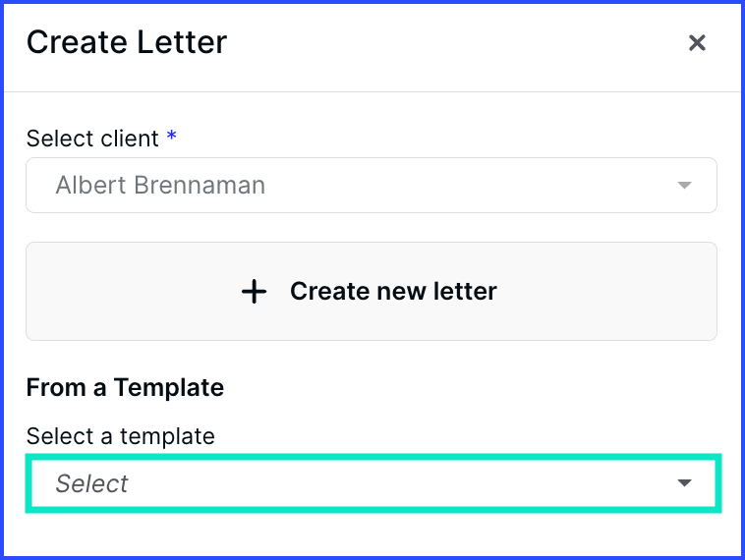This screenshot has width=745, height=560.
Task: Click the italic Select placeholder text
Action: coord(91,483)
